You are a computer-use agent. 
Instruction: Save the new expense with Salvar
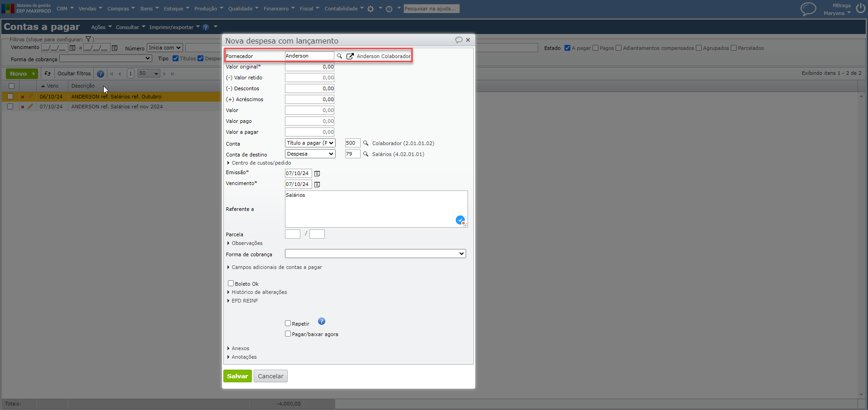pyautogui.click(x=237, y=376)
